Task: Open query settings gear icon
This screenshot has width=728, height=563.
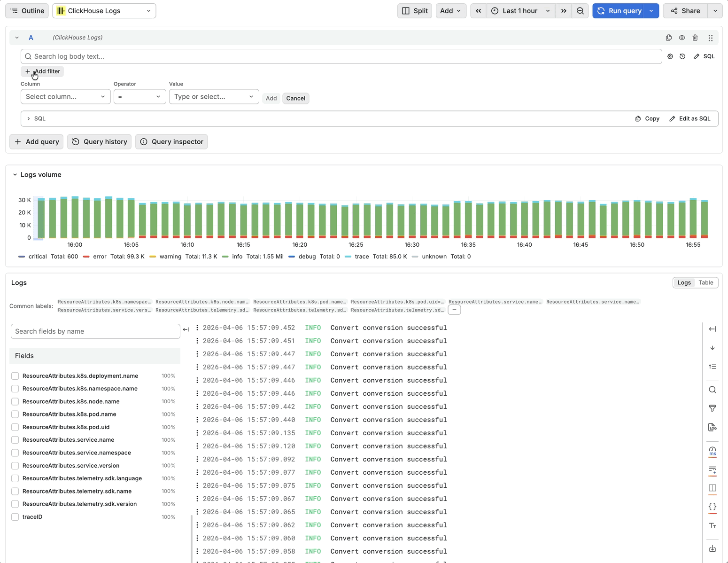Action: point(670,56)
